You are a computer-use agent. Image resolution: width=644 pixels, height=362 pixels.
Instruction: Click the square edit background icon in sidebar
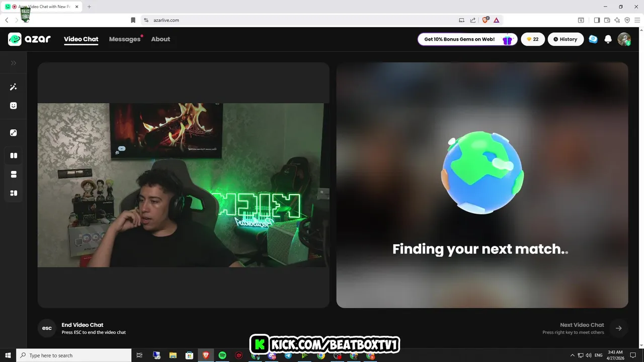[x=14, y=133]
